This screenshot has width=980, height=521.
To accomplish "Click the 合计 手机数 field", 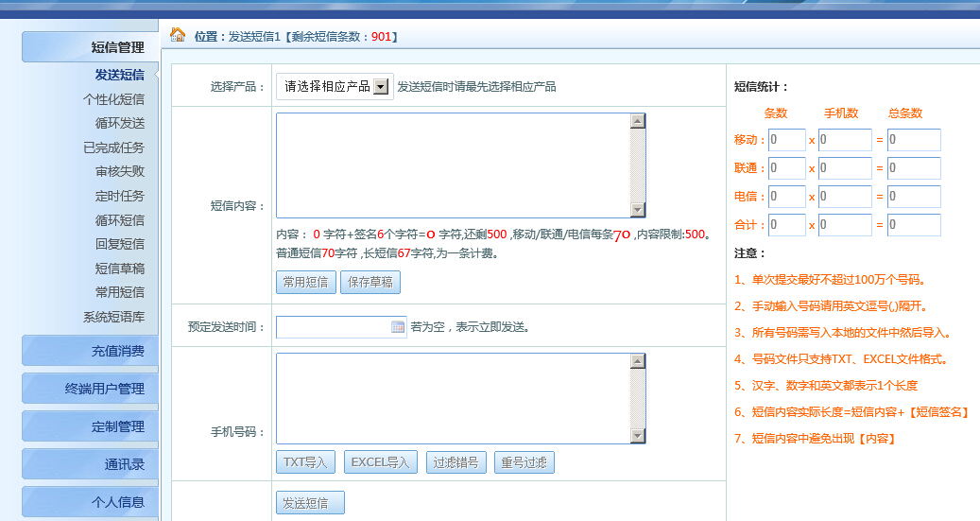I will [x=844, y=224].
